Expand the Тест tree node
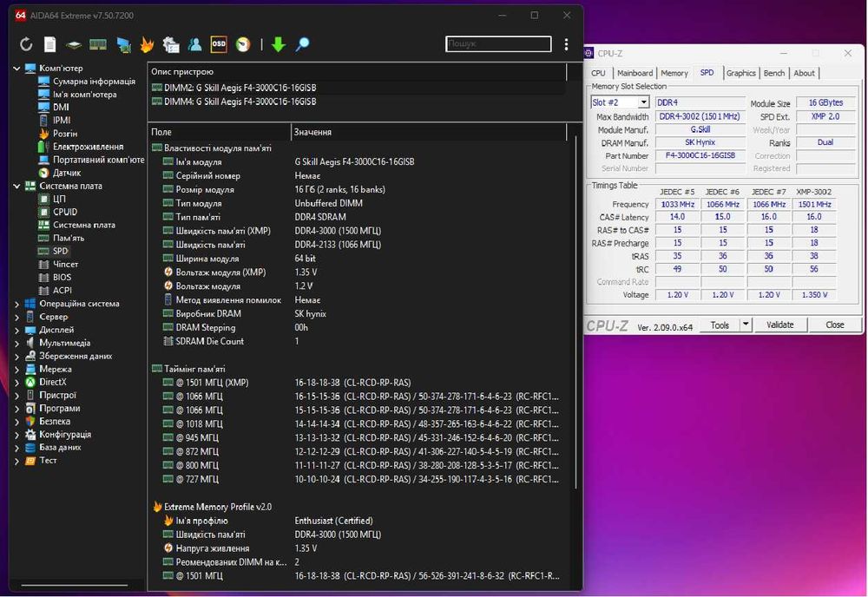Image resolution: width=868 pixels, height=597 pixels. pyautogui.click(x=16, y=461)
